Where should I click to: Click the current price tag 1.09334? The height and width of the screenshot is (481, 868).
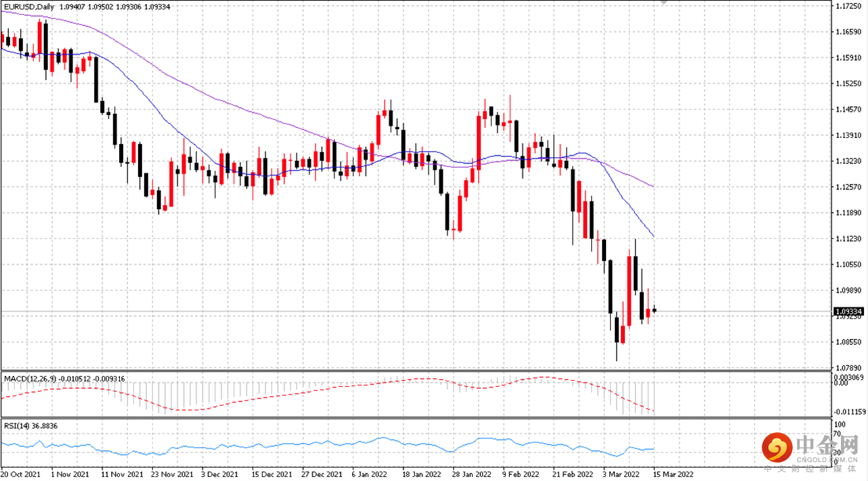point(848,312)
